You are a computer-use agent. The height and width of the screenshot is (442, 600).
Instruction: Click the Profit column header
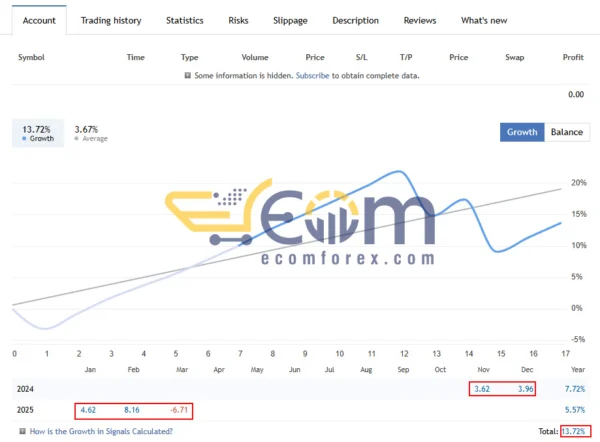coord(573,57)
